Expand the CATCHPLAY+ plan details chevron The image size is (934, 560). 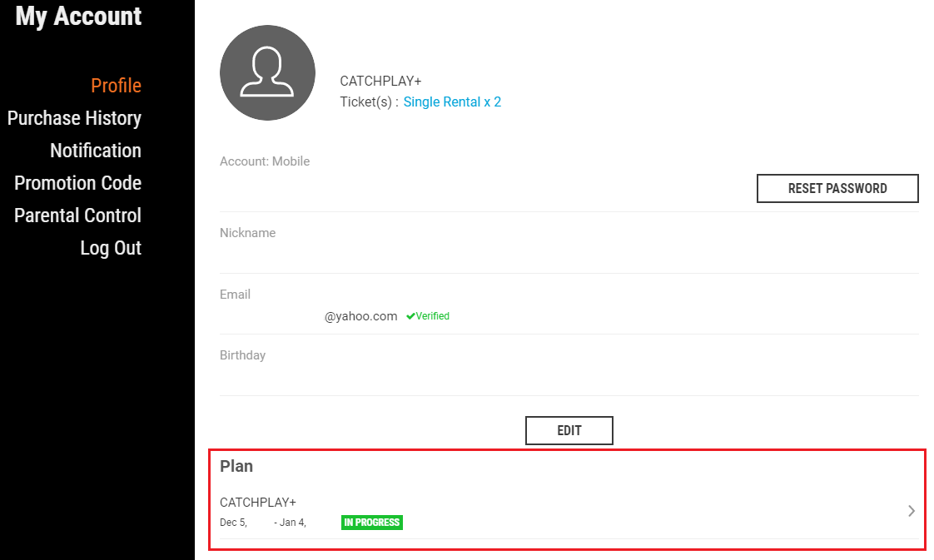pos(911,511)
